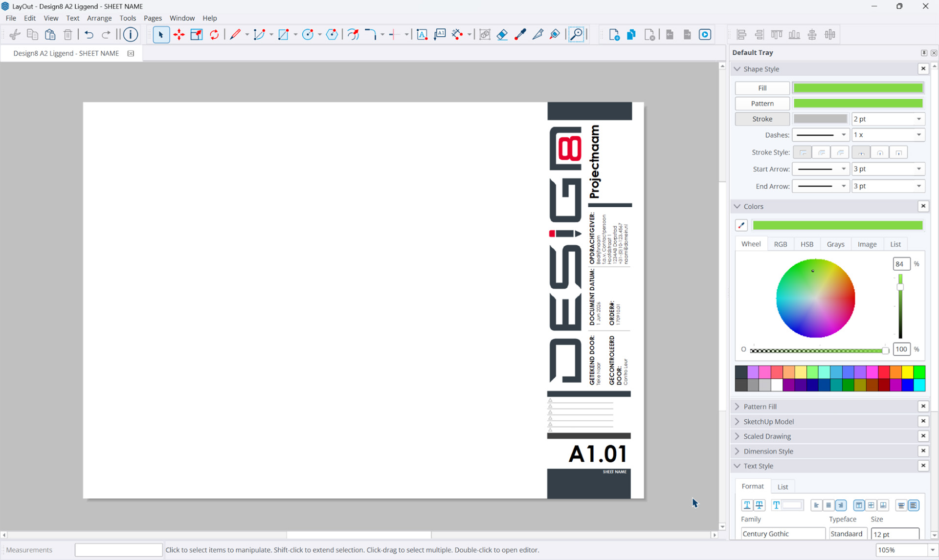Screen dimensions: 939x560
Task: Activate the Style eyedropper tool
Action: pos(520,35)
